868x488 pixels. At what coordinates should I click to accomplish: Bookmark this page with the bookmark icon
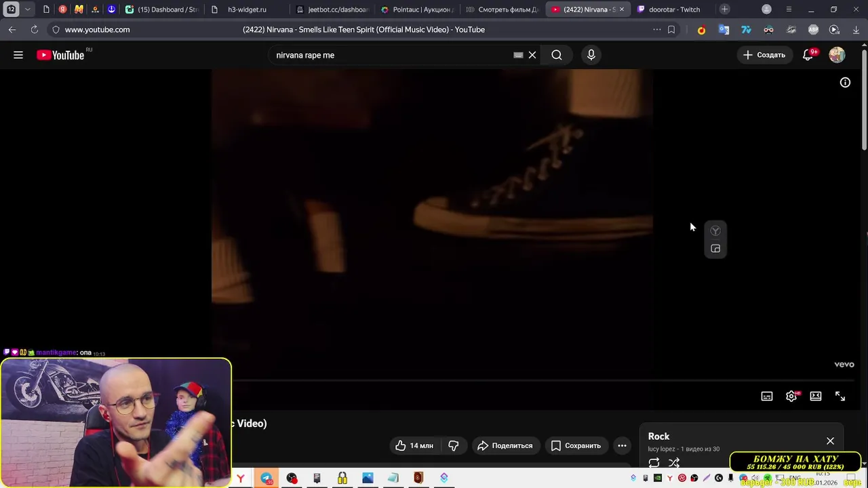pos(671,30)
